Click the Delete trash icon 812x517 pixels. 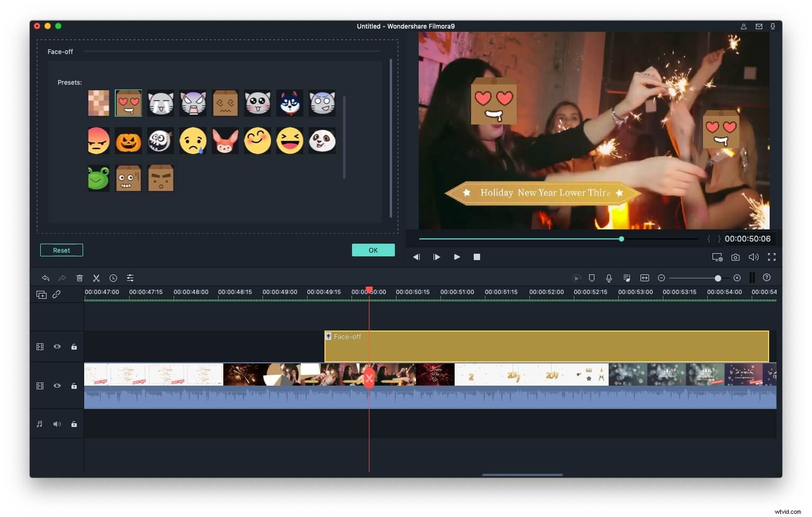(x=79, y=278)
